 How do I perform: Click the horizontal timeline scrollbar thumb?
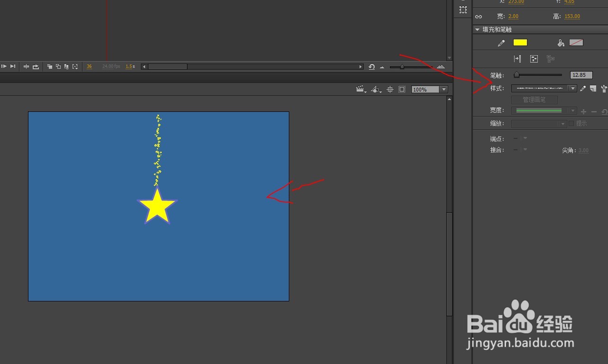pyautogui.click(x=167, y=67)
